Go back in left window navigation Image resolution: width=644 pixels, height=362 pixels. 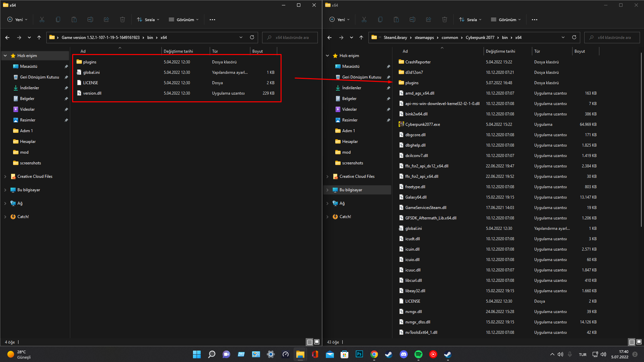pos(7,38)
